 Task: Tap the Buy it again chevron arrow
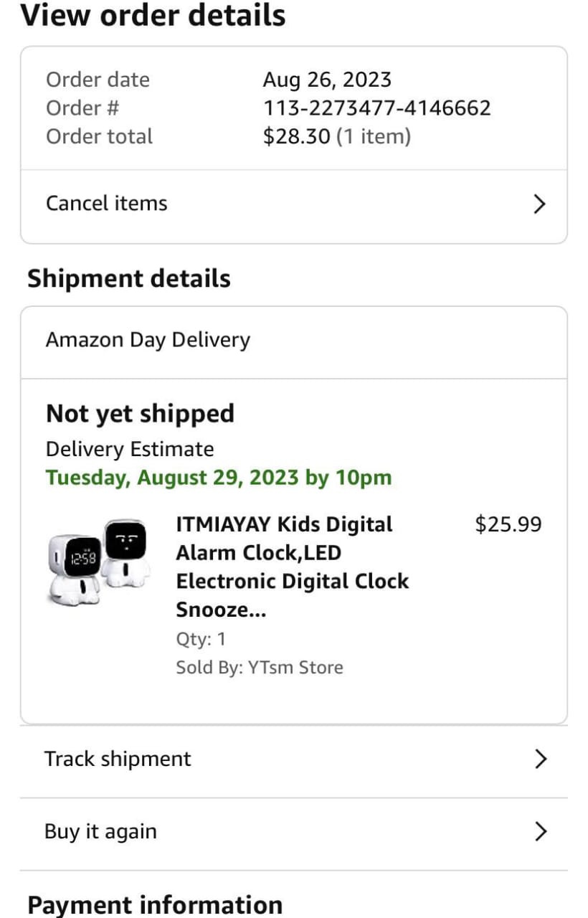(541, 831)
